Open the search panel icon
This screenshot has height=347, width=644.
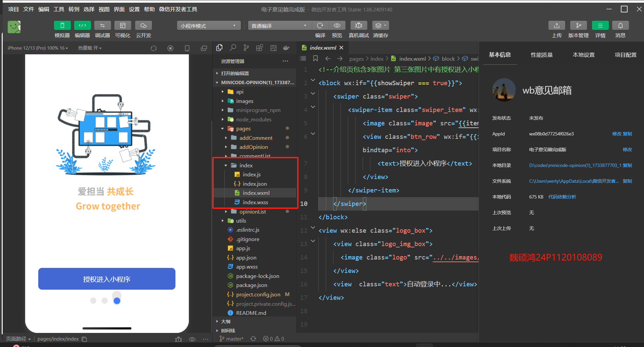[x=233, y=48]
